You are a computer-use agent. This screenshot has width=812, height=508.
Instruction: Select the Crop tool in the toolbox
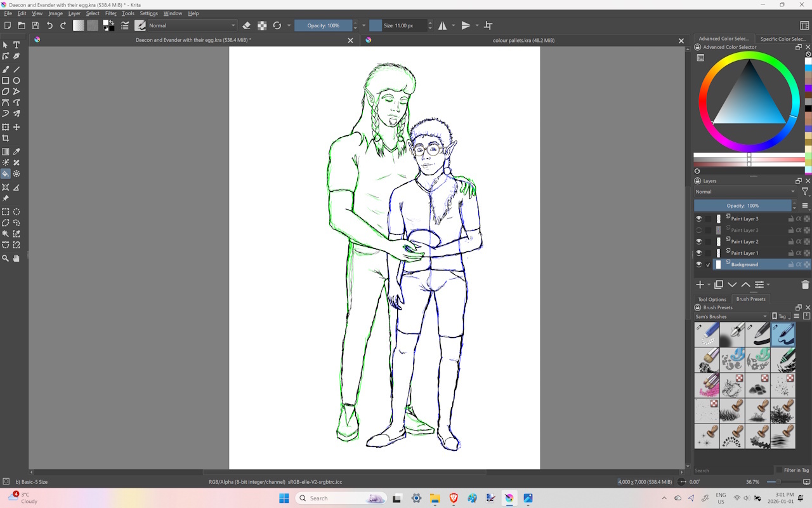(x=6, y=138)
